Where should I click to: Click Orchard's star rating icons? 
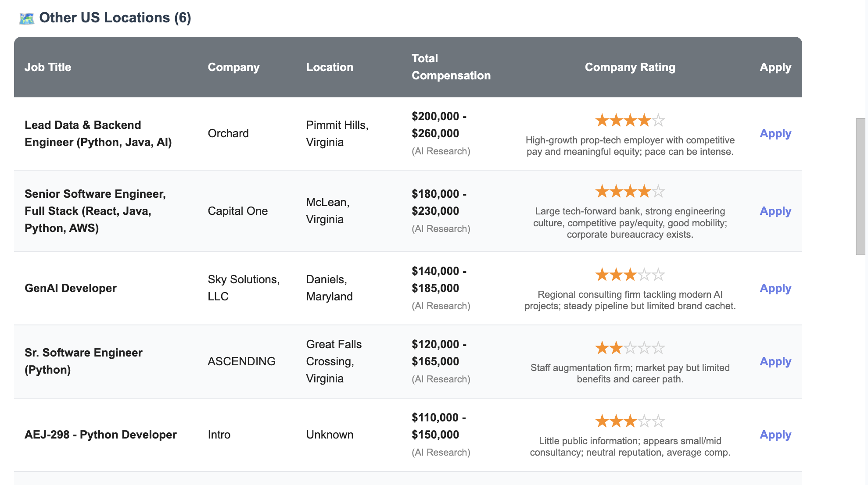coord(630,120)
